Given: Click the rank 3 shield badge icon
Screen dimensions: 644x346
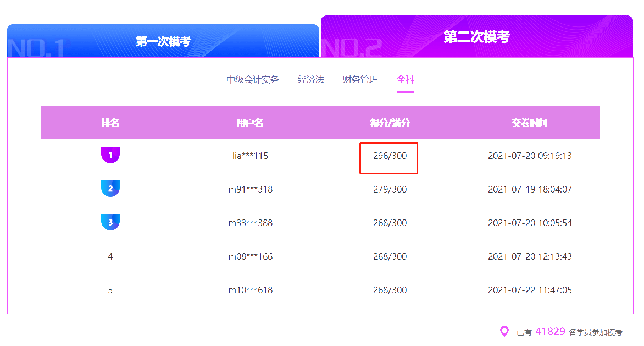Looking at the screenshot, I should pos(110,222).
